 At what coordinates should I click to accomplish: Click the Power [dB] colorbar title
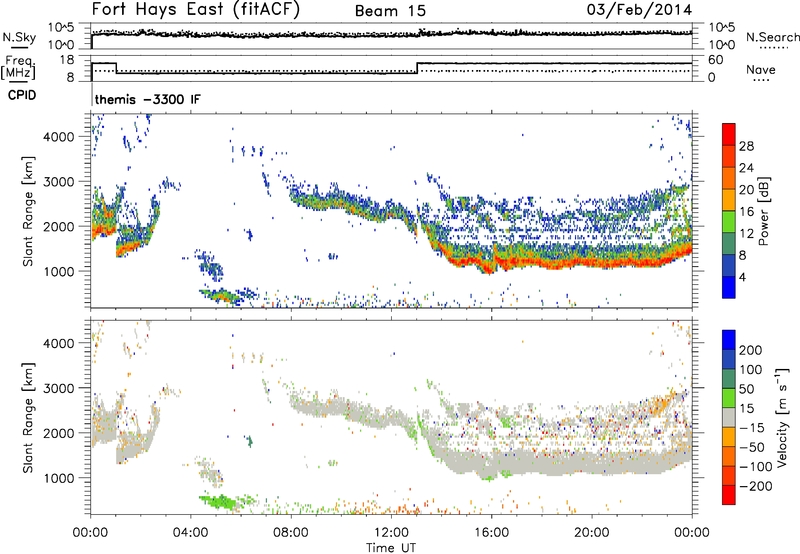(x=764, y=211)
